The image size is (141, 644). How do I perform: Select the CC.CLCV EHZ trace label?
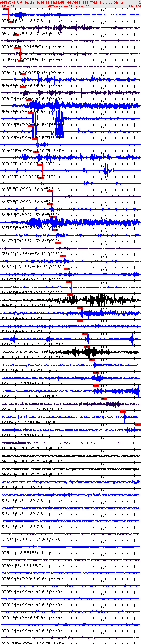(33, 176)
